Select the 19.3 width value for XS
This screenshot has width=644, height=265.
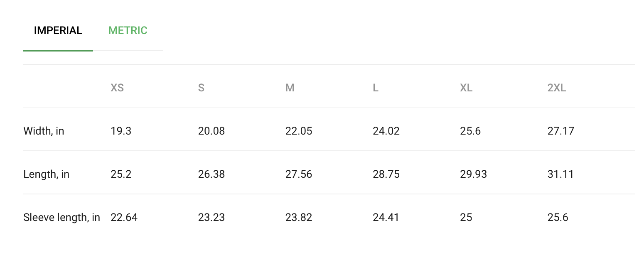pyautogui.click(x=121, y=131)
